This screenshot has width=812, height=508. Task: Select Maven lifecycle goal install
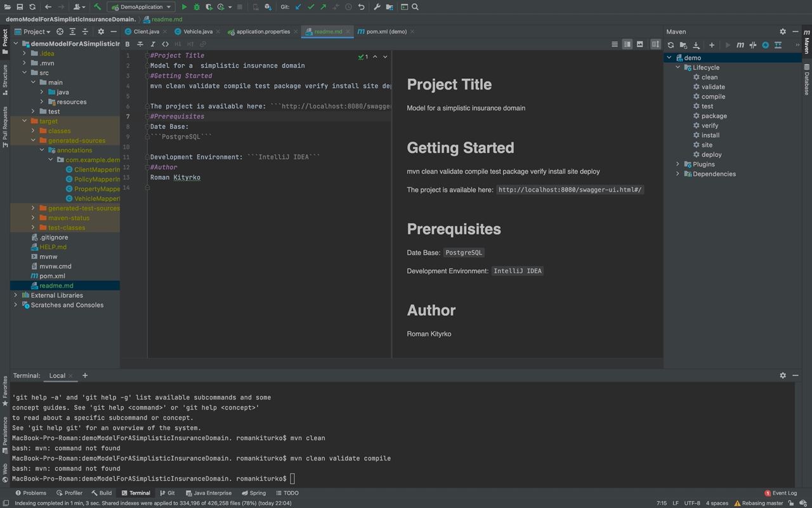click(710, 135)
